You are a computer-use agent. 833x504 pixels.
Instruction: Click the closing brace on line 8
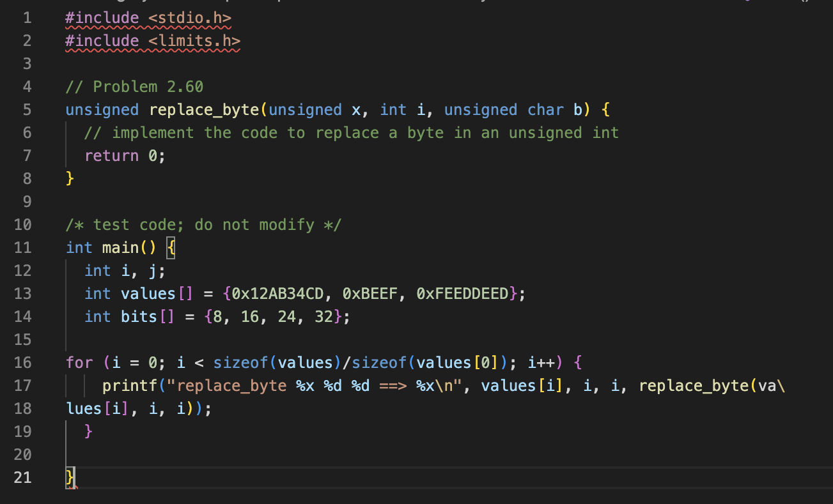click(68, 178)
